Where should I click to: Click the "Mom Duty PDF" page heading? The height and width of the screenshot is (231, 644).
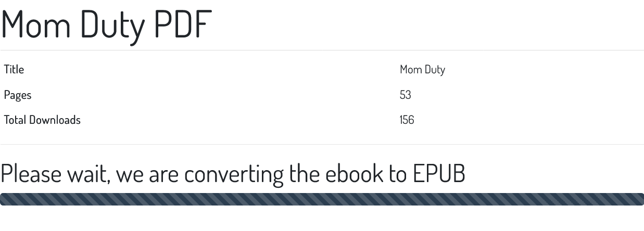(107, 24)
